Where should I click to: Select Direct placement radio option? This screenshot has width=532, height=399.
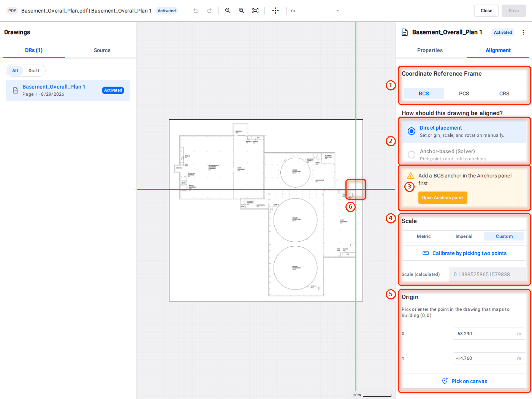412,131
